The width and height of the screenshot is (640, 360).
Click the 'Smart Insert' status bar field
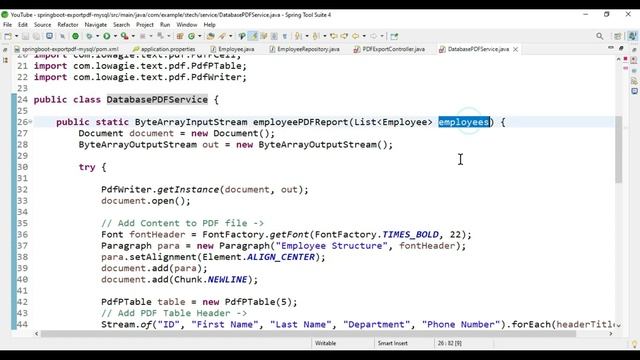point(392,343)
